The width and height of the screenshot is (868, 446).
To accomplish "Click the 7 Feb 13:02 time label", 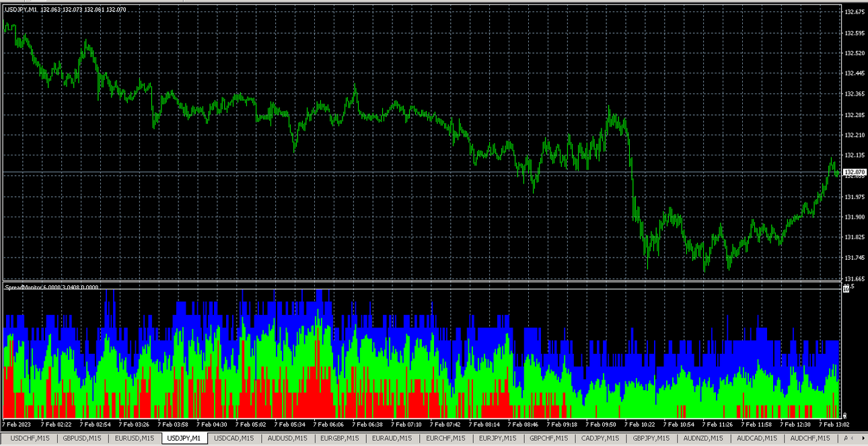I will [835, 424].
